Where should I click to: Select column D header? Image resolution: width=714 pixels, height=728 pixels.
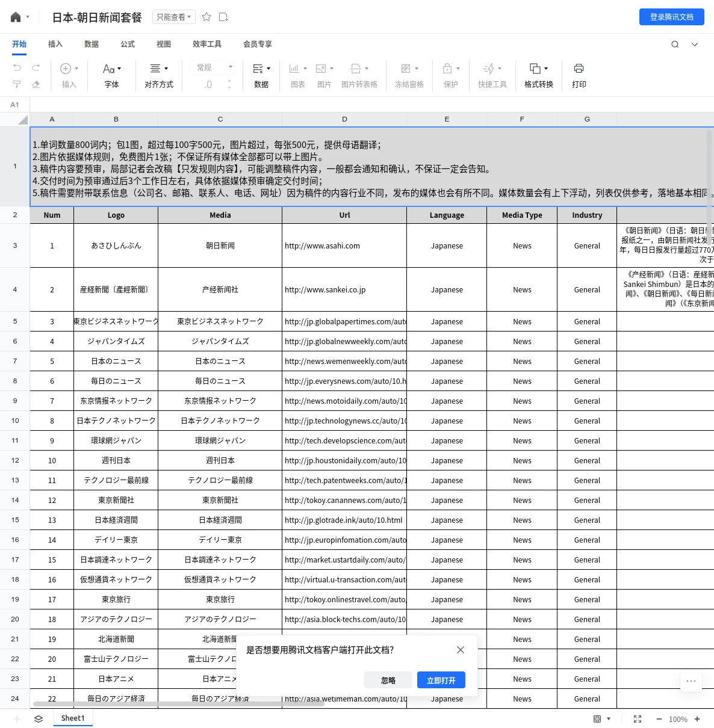(x=344, y=119)
